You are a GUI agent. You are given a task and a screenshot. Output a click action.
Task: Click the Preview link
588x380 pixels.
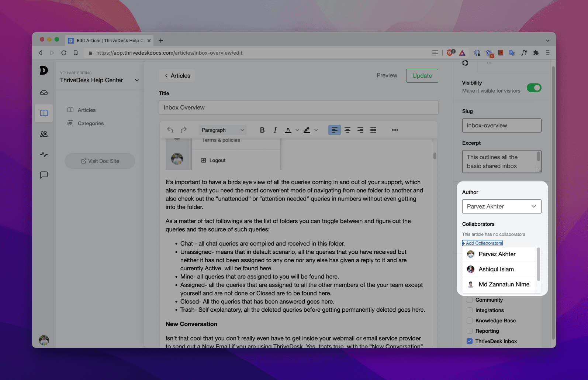click(x=387, y=75)
